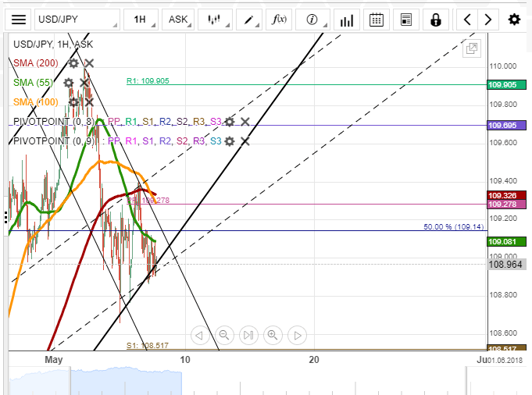Remove the SMA (100) indicator
Image resolution: width=532 pixels, height=395 pixels.
click(x=89, y=101)
